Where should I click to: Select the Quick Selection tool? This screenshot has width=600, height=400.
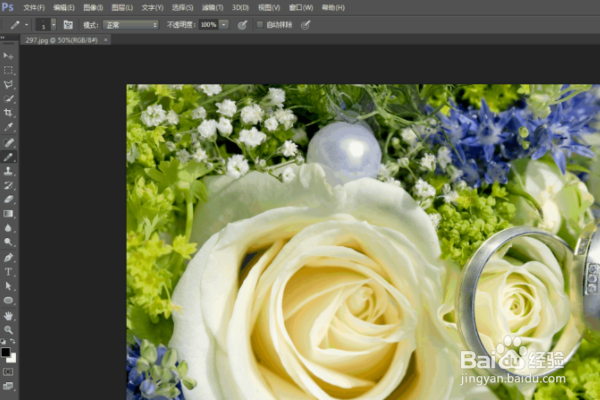(x=8, y=98)
